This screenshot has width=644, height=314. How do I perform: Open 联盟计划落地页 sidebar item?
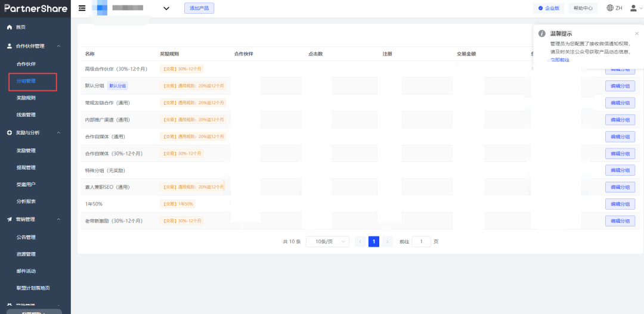click(x=33, y=288)
